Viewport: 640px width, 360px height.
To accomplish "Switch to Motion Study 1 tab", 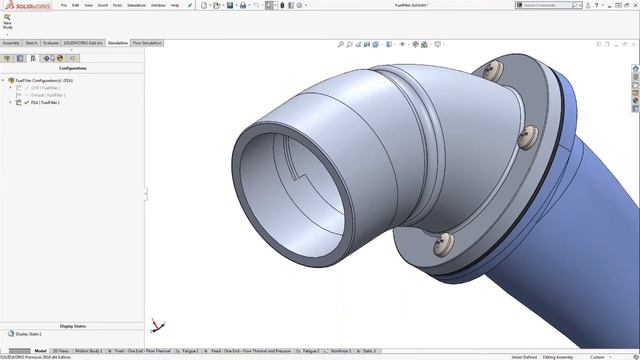I will click(88, 351).
